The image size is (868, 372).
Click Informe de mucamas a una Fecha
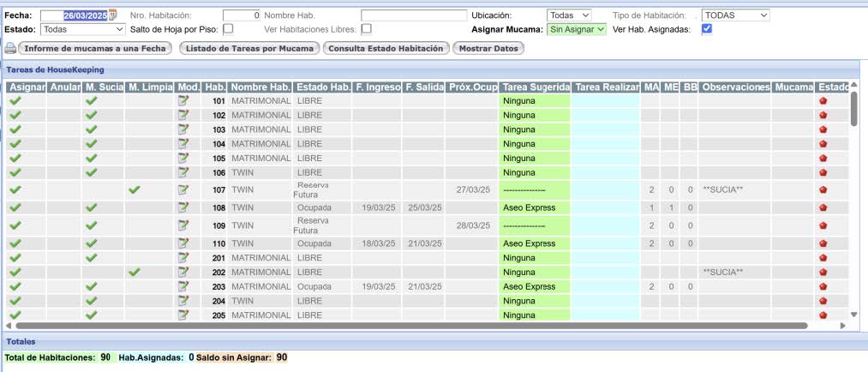point(96,48)
